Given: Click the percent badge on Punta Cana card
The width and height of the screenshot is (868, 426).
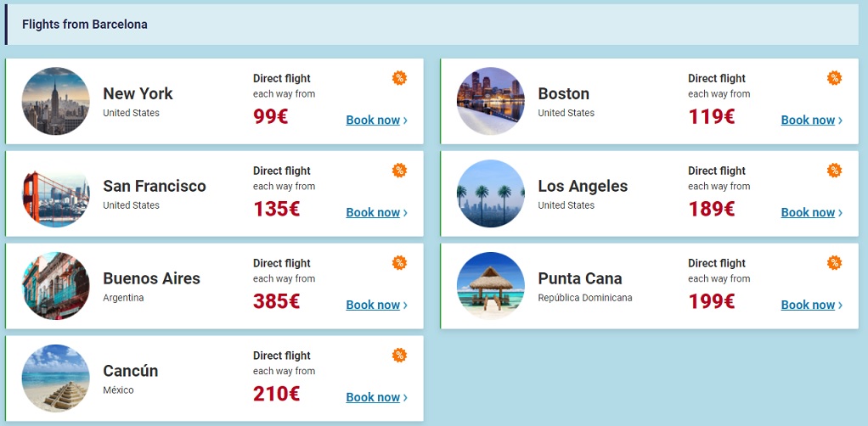Looking at the screenshot, I should tap(834, 263).
